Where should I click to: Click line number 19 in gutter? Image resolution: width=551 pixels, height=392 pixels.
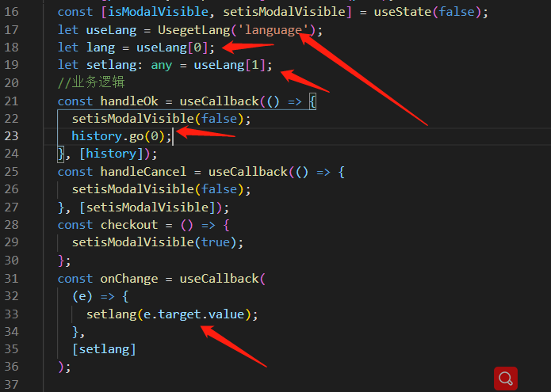(x=11, y=65)
